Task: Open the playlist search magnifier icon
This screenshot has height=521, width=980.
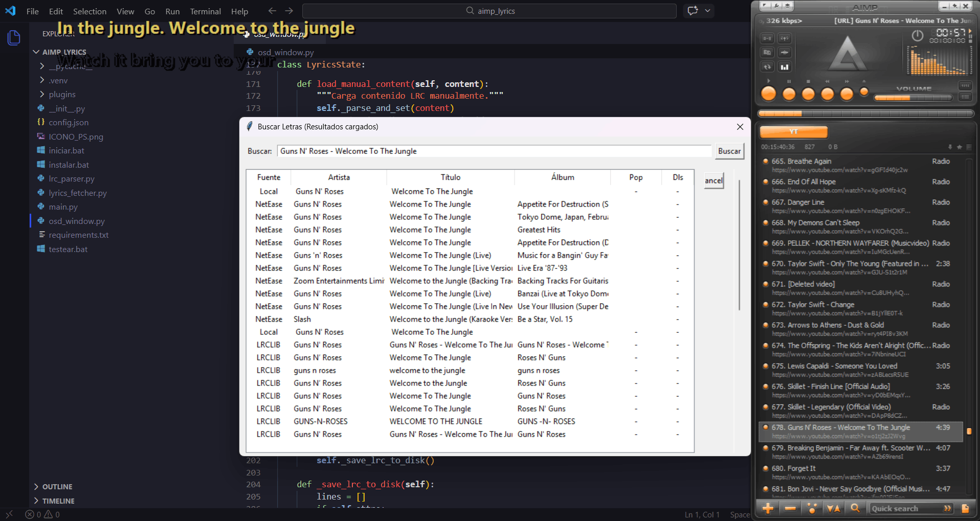Action: (x=855, y=508)
